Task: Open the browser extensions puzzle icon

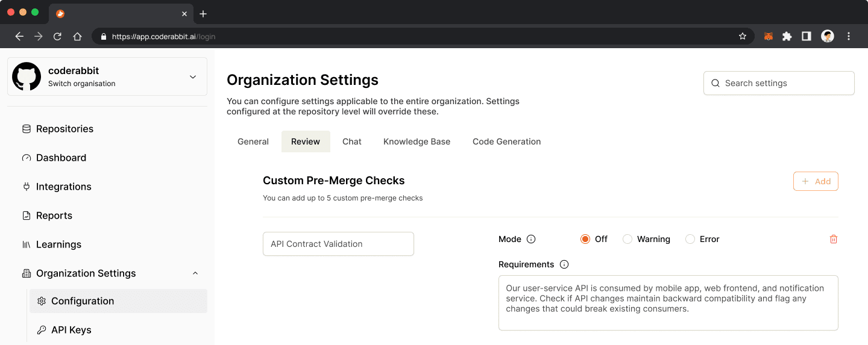Action: tap(787, 36)
